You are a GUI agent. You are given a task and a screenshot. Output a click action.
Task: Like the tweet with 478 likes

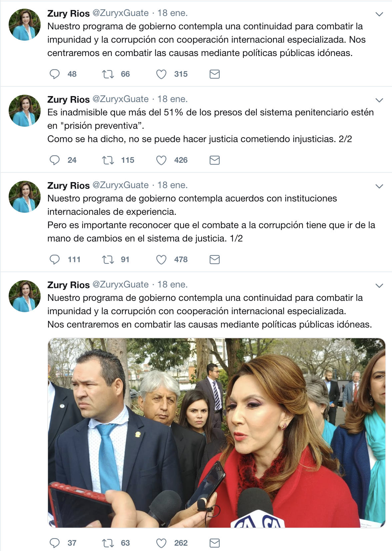pyautogui.click(x=161, y=259)
